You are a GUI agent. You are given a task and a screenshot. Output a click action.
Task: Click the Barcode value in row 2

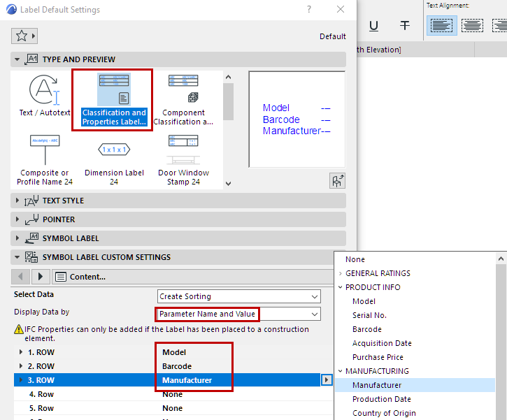[177, 366]
